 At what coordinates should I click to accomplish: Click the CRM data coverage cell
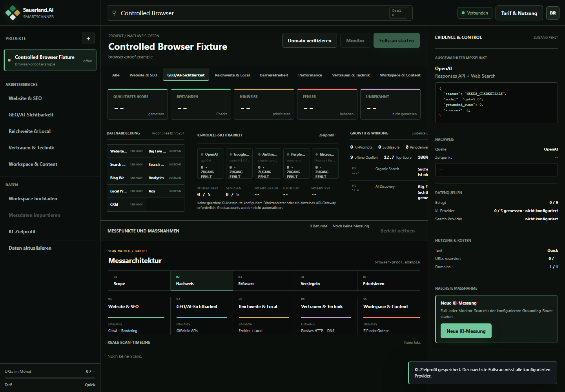(126, 205)
